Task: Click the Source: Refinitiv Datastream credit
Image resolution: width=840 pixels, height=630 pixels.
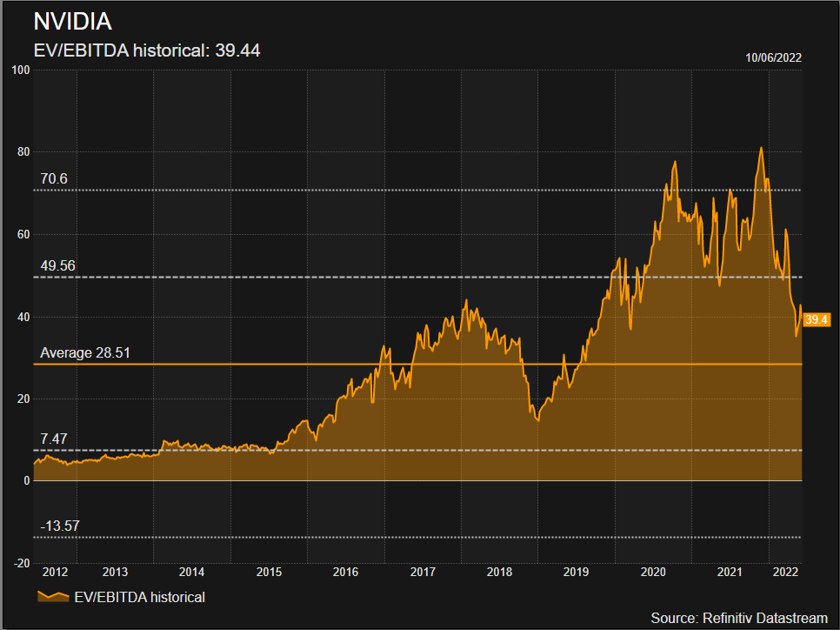Action: (739, 618)
